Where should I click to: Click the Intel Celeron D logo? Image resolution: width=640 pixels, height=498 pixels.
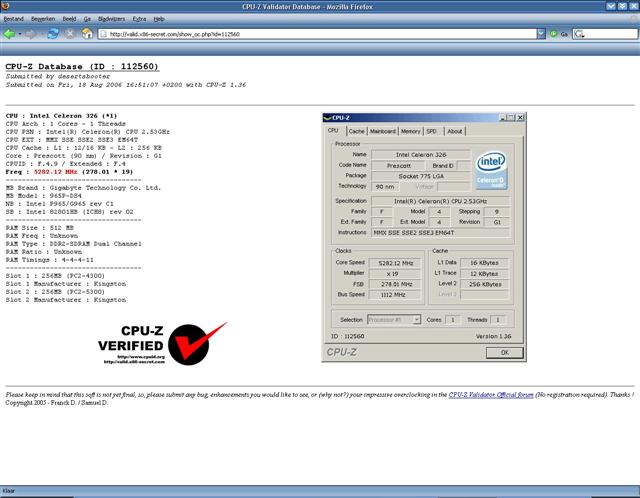(491, 170)
